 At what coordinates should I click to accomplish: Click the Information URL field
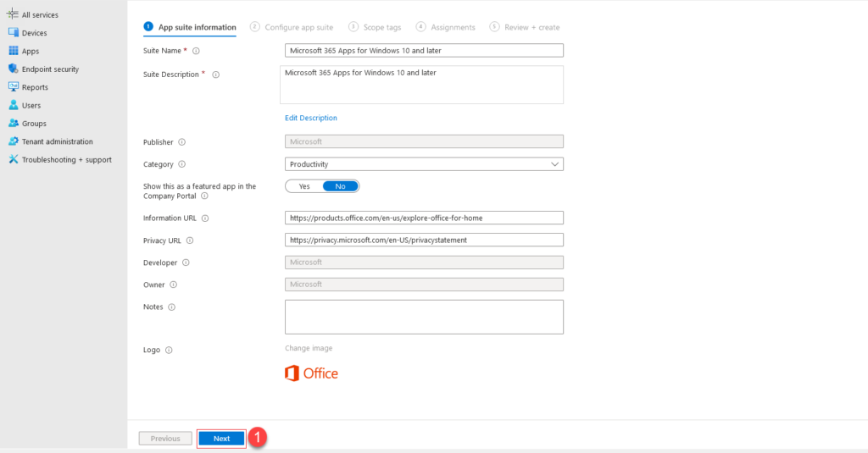pyautogui.click(x=424, y=218)
